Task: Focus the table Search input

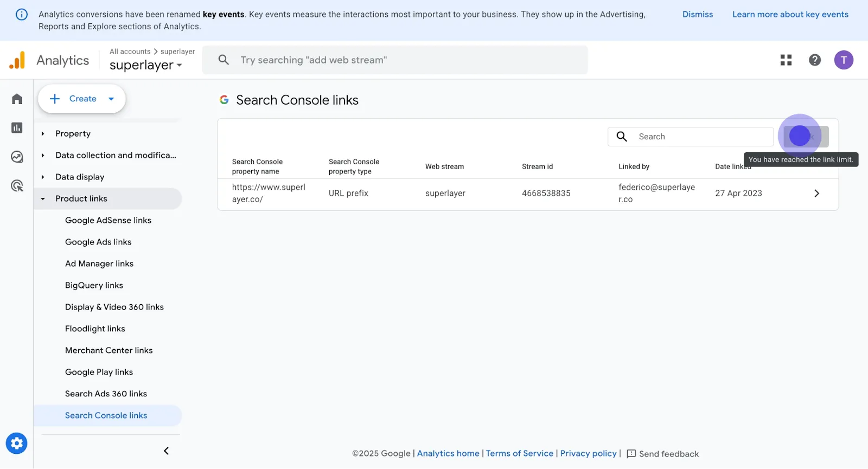Action: pos(691,137)
